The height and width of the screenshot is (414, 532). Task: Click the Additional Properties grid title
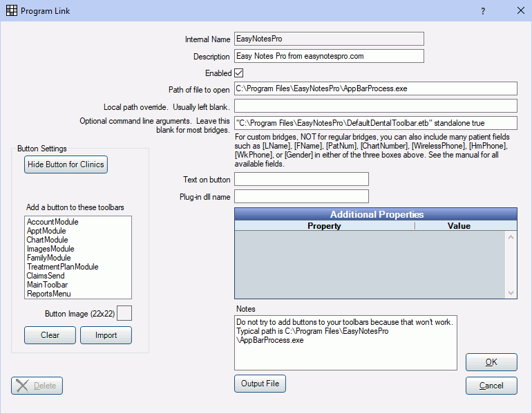point(376,214)
